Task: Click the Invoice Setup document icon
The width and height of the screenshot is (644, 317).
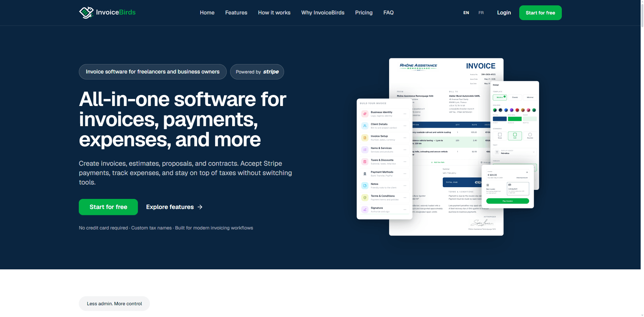Action: pos(365,138)
